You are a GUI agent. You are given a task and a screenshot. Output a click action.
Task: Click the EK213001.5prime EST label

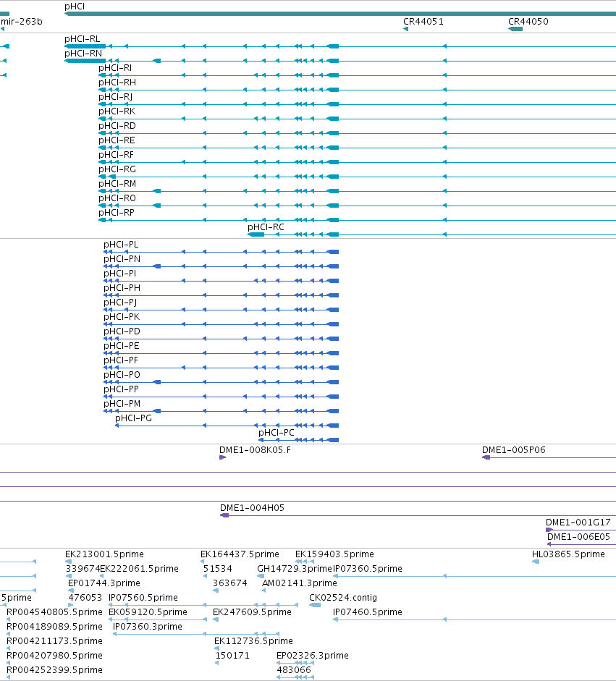[x=105, y=554]
